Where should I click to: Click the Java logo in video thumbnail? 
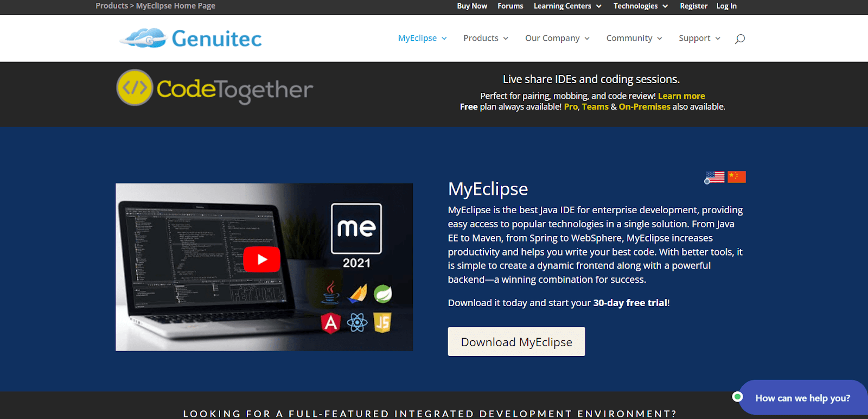click(x=330, y=292)
